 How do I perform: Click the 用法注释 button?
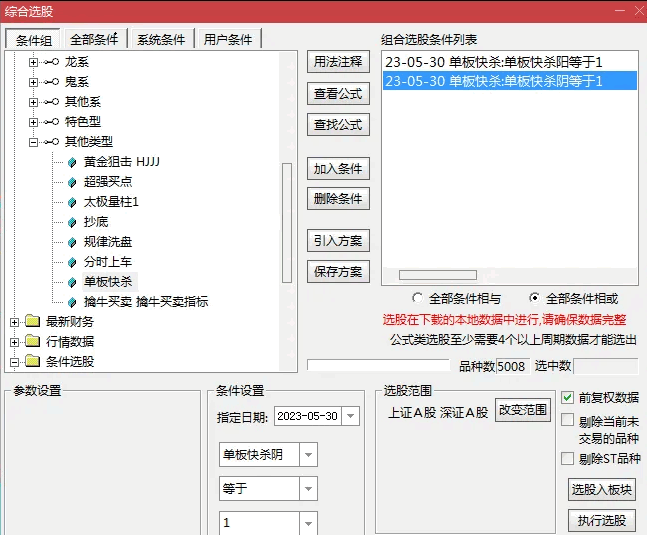(338, 62)
